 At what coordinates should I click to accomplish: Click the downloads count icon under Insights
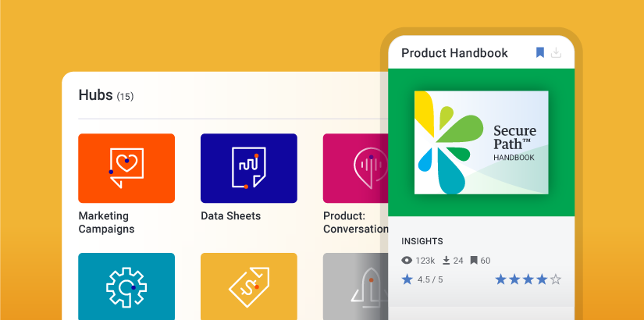pyautogui.click(x=447, y=261)
